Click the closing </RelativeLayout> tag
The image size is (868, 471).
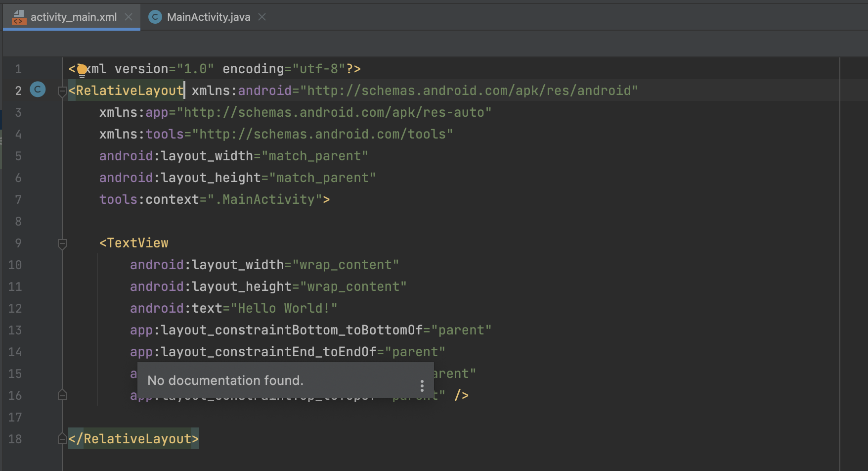point(133,439)
